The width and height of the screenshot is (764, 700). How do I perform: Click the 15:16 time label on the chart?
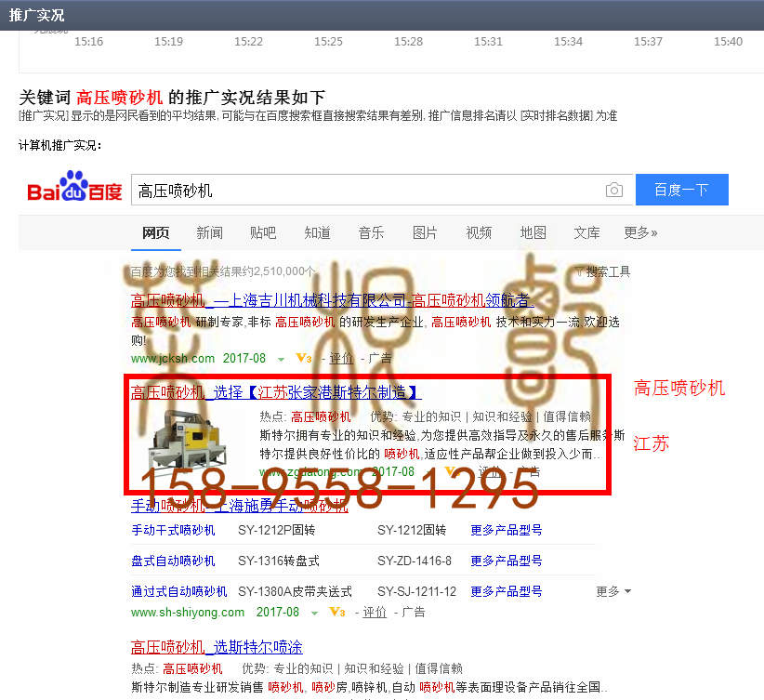click(x=88, y=42)
